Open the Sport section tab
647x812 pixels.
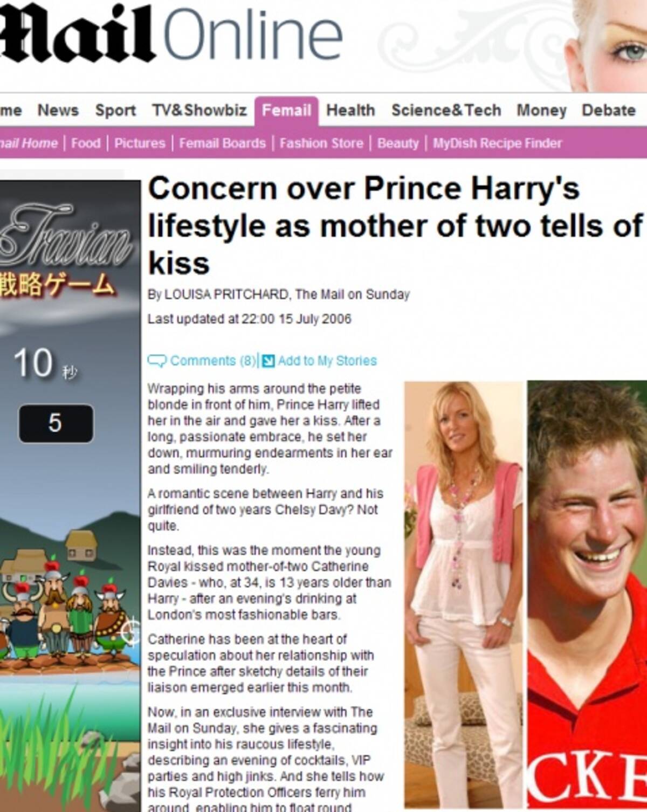[x=115, y=111]
